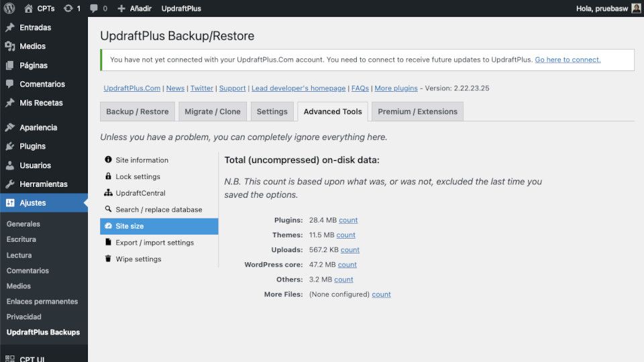Switch to the Backup / Restore tab
The width and height of the screenshot is (644, 362).
tap(137, 112)
